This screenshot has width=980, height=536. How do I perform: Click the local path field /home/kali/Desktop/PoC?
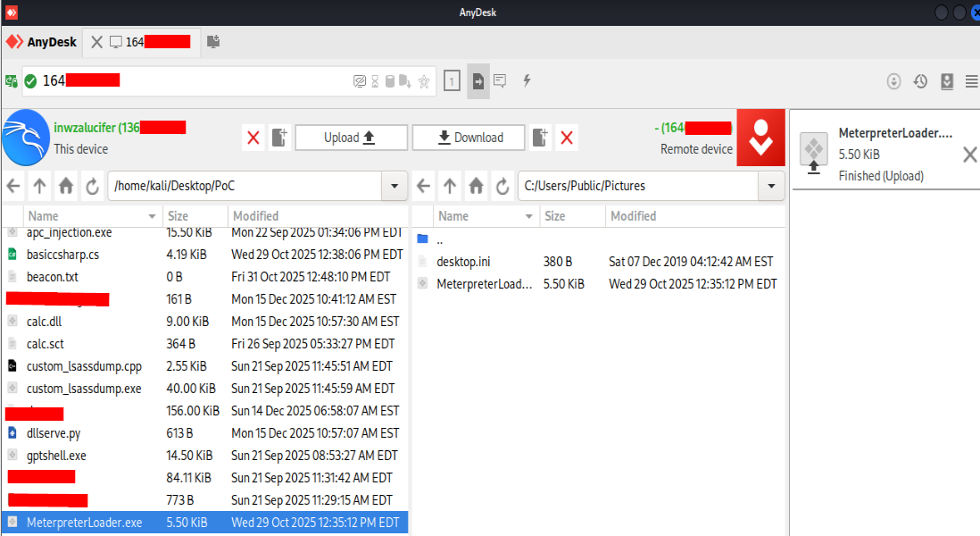(x=245, y=186)
